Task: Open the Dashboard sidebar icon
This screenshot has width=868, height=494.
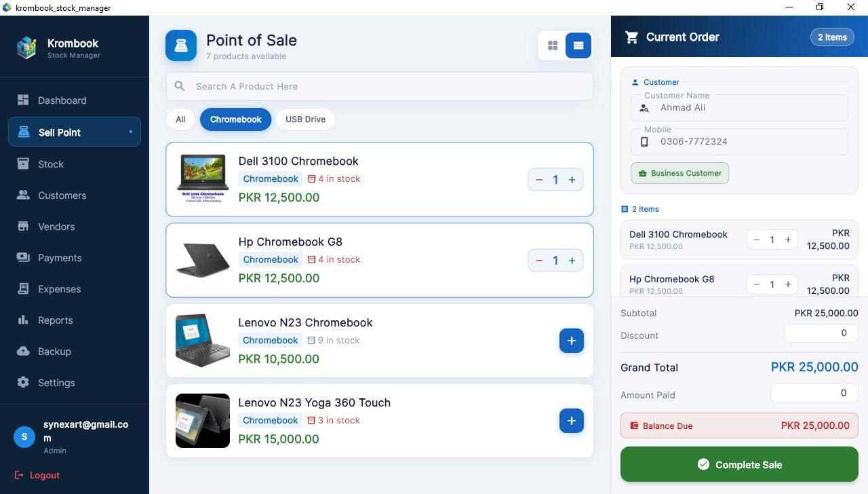Action: [x=23, y=100]
